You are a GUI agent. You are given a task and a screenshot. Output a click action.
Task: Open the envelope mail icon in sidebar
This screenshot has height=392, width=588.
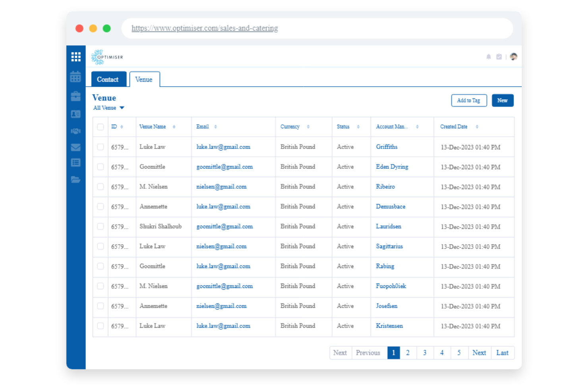click(x=75, y=147)
